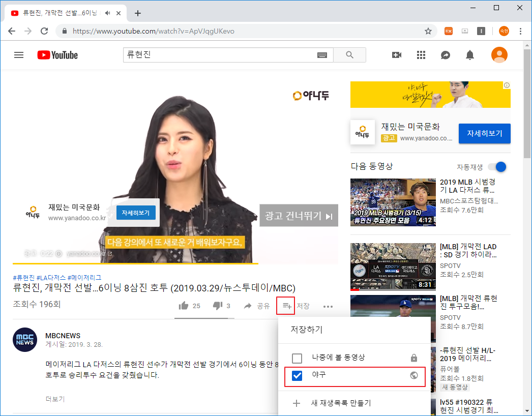532x416 pixels.
Task: Bookmark this page with the star icon
Action: [428, 31]
